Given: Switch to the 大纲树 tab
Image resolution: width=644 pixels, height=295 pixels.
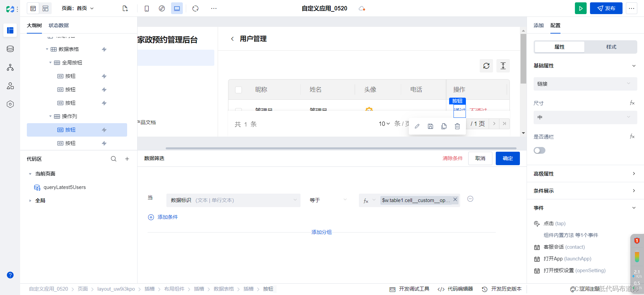Looking at the screenshot, I should (34, 26).
